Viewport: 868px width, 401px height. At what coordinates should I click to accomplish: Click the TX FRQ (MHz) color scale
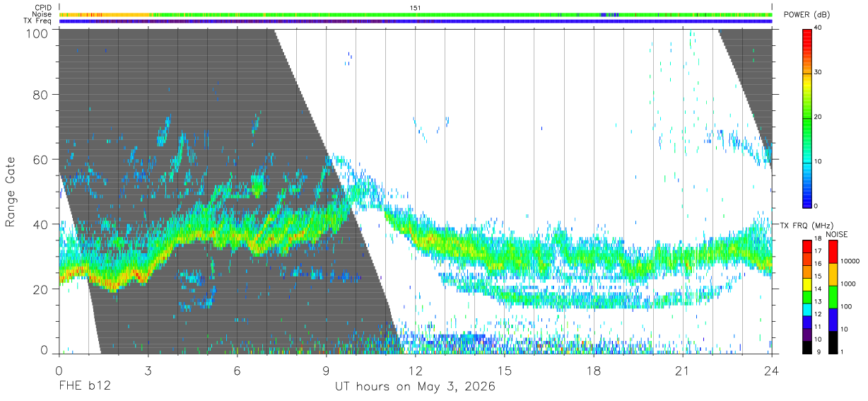tap(807, 296)
